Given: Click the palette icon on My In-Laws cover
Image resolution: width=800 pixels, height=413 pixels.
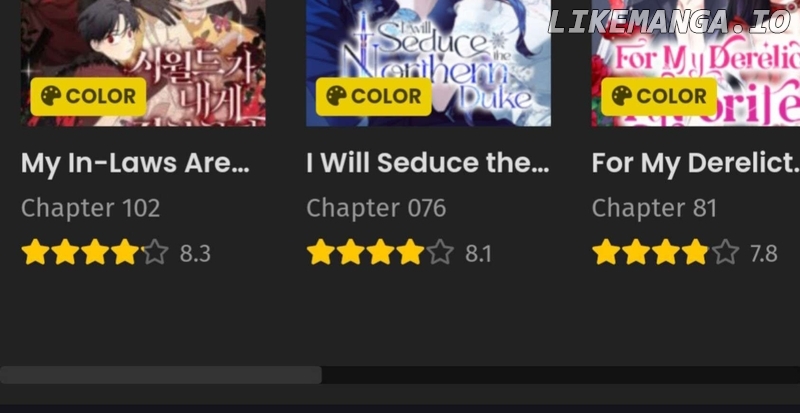Looking at the screenshot, I should 51,96.
